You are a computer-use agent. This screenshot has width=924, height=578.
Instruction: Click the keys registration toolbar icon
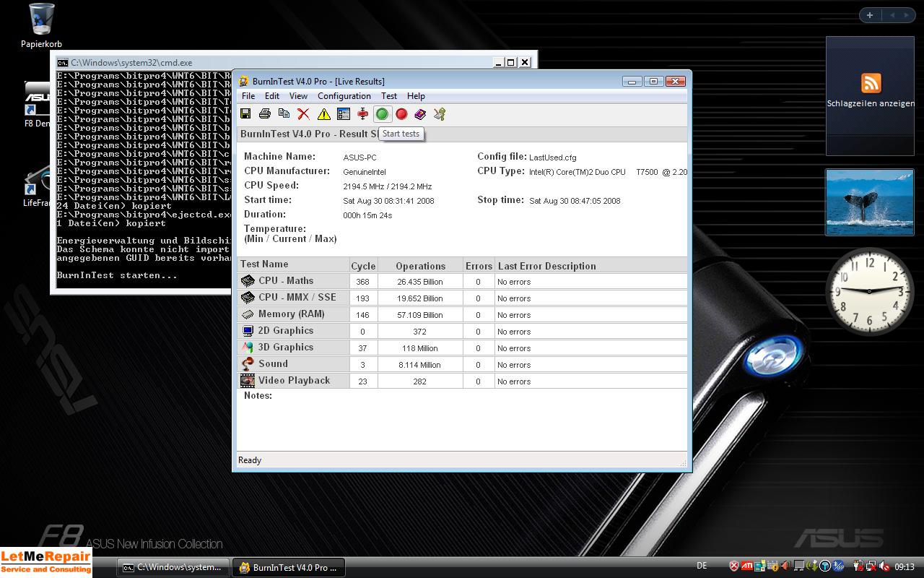(x=439, y=114)
